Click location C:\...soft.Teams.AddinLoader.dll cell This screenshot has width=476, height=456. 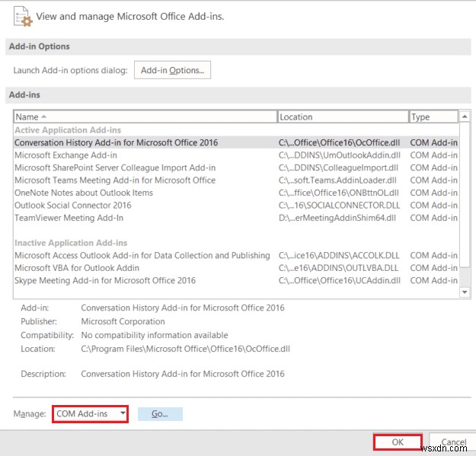[337, 180]
